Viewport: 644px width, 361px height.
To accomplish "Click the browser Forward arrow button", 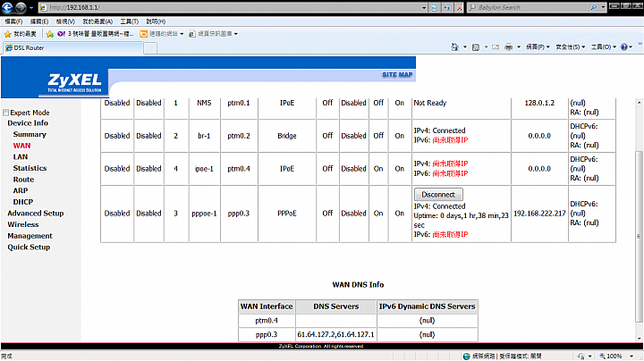I will tap(21, 7).
